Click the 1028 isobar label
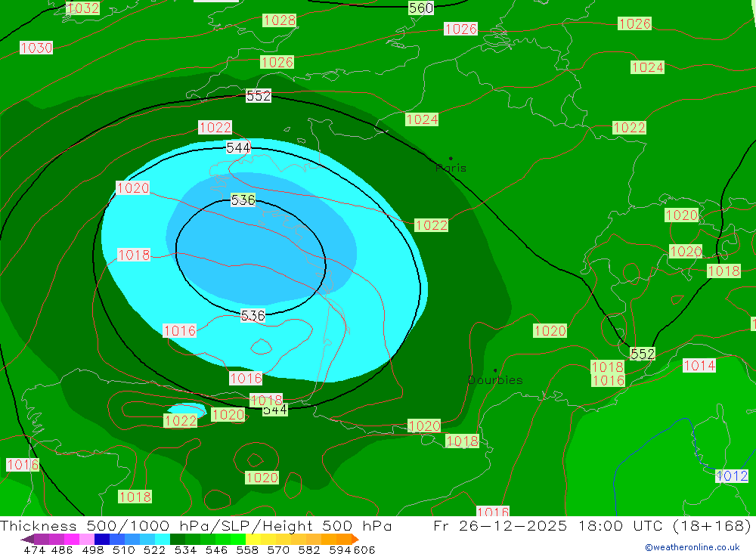 [279, 20]
